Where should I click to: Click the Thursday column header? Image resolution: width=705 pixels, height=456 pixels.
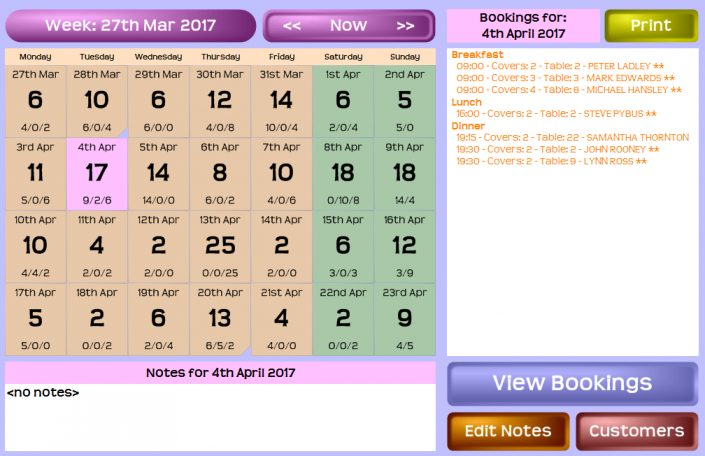click(220, 57)
